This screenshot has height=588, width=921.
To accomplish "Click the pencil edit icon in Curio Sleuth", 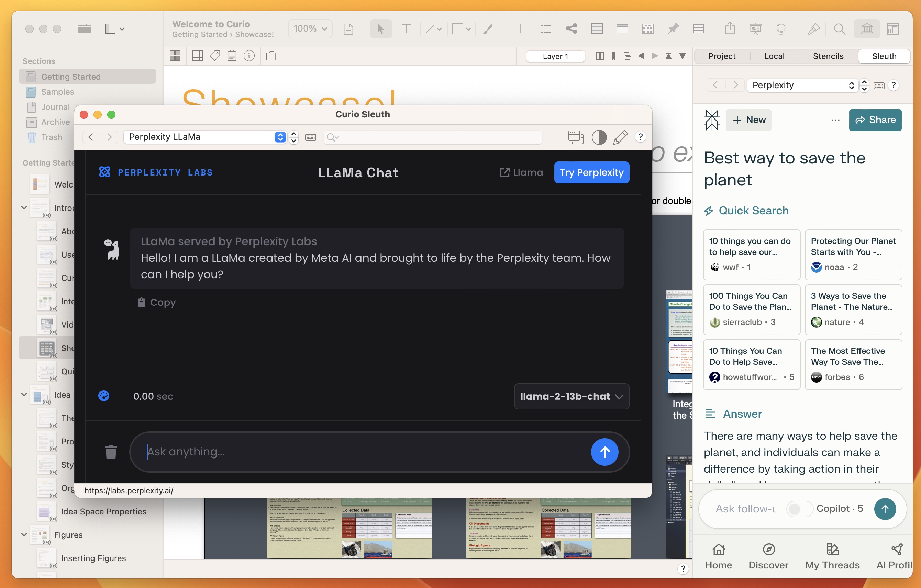I will [620, 137].
